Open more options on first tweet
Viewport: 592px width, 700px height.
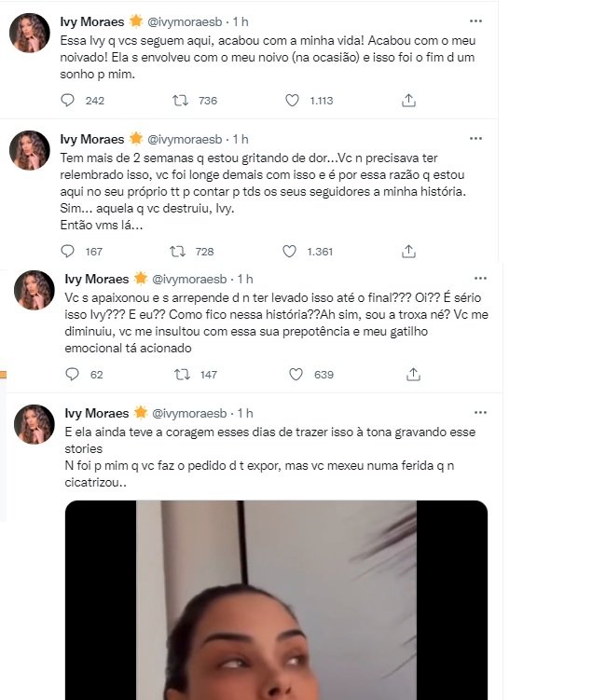476,20
